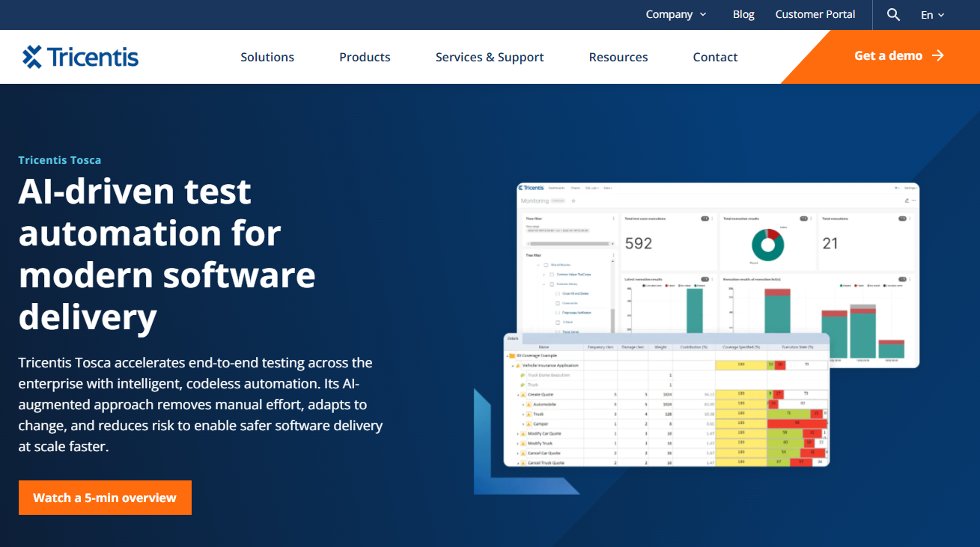This screenshot has width=980, height=547.
Task: Click the Tosca description paragraph
Action: point(201,404)
